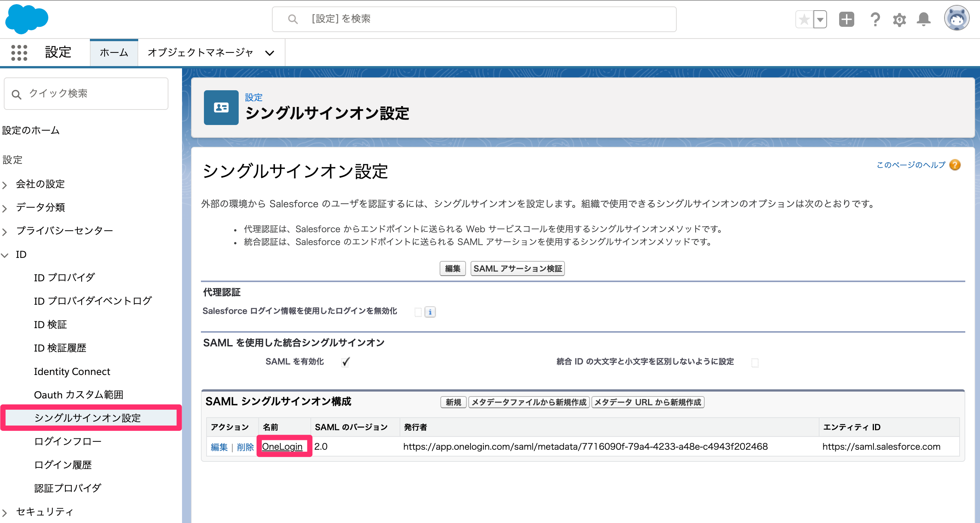
Task: Open ログインフロー in the sidebar
Action: point(68,441)
